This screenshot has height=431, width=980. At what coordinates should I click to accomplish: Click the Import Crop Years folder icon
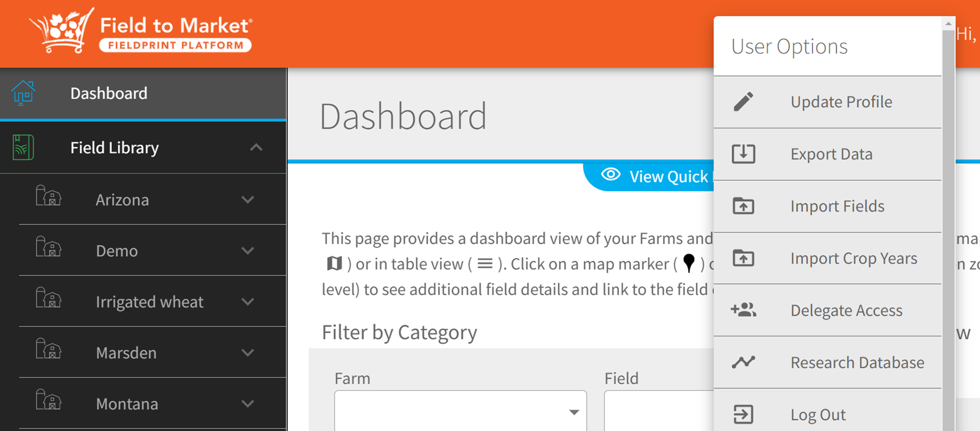tap(744, 258)
